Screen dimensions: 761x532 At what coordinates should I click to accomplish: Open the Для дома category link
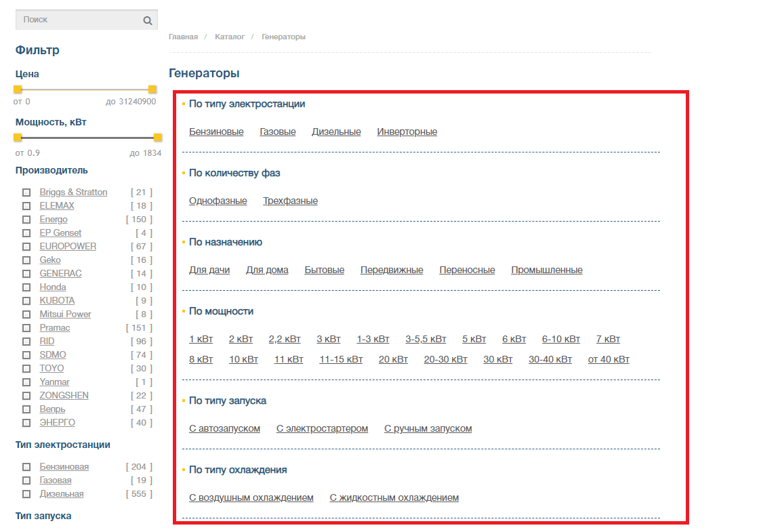[x=267, y=270]
